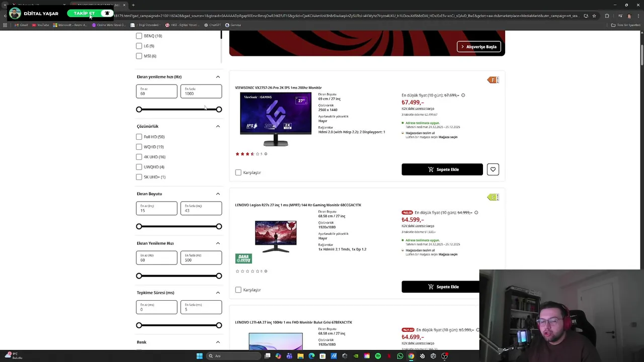644x362 pixels.
Task: Collapse Ekran yenileme hızı (Hz) section
Action: [218, 77]
